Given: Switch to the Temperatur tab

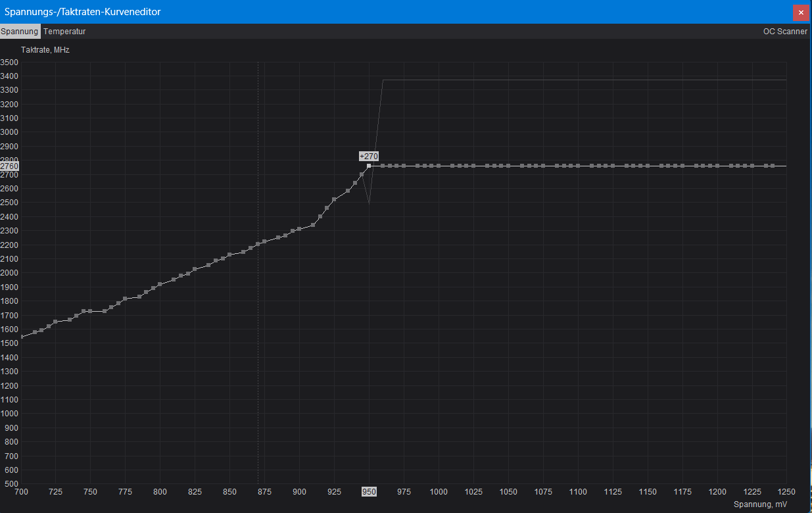Looking at the screenshot, I should coord(64,31).
